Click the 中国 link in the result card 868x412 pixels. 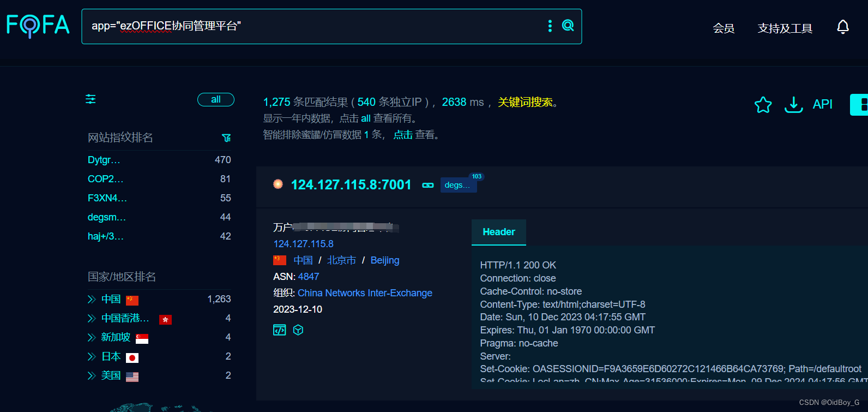[303, 260]
